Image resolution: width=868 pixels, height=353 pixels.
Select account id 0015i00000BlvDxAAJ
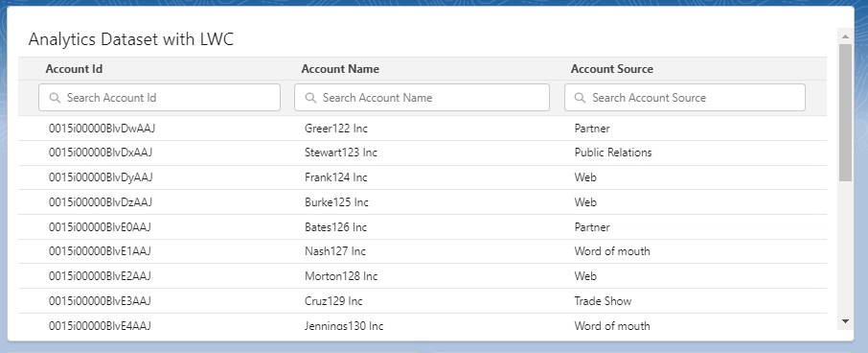(x=101, y=153)
